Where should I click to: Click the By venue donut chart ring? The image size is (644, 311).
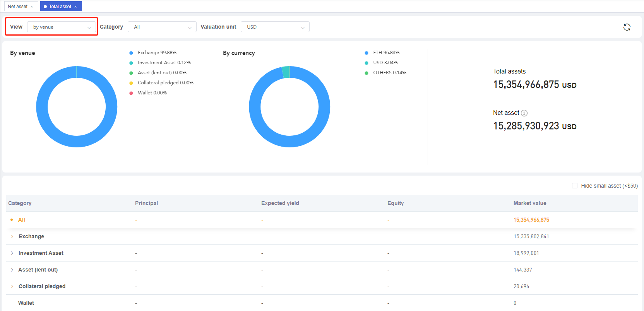(77, 141)
